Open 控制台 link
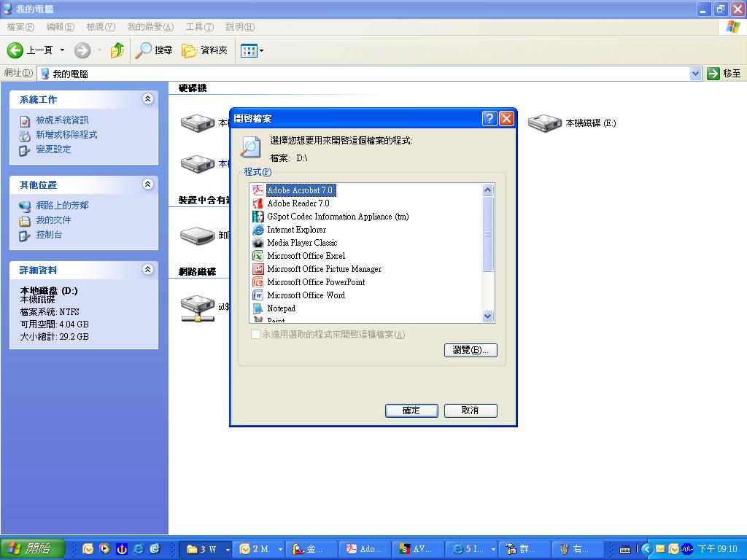The height and width of the screenshot is (560, 747). point(49,235)
